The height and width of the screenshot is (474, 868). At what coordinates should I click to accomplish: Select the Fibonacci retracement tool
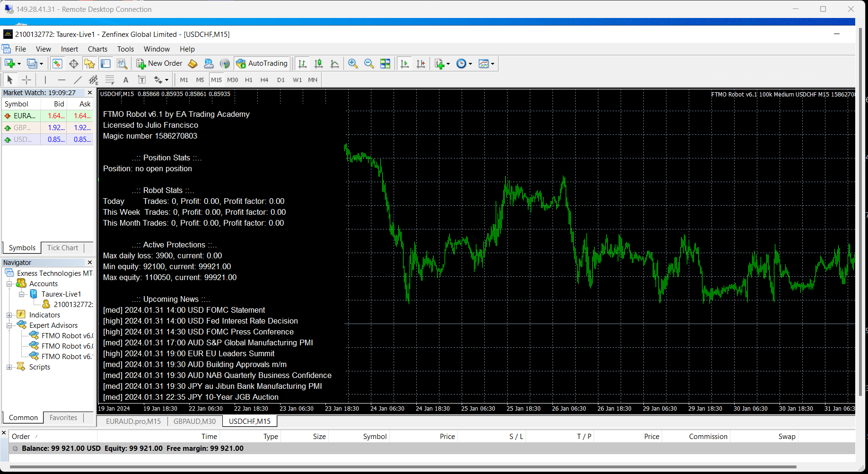pyautogui.click(x=110, y=80)
